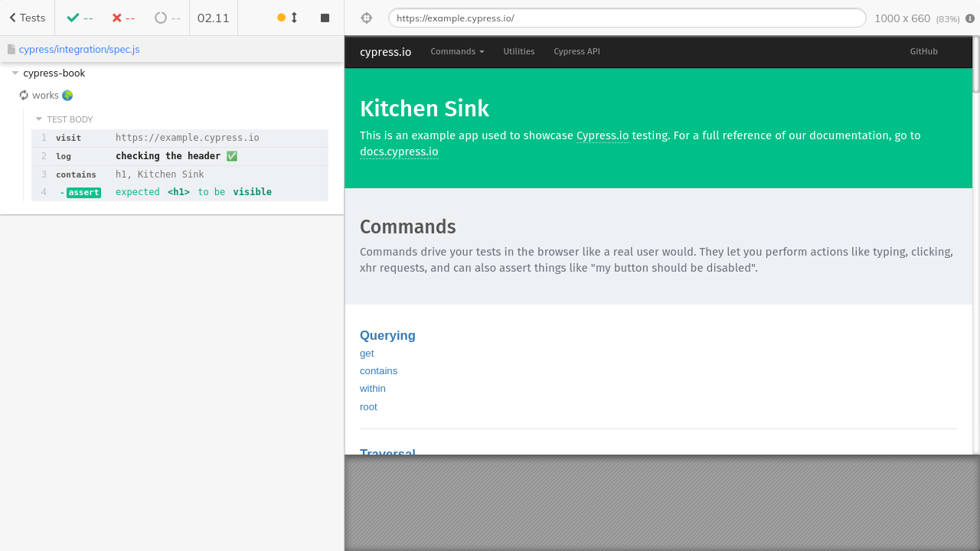The width and height of the screenshot is (980, 551).
Task: Click the spinning running icon beside works
Action: 24,95
